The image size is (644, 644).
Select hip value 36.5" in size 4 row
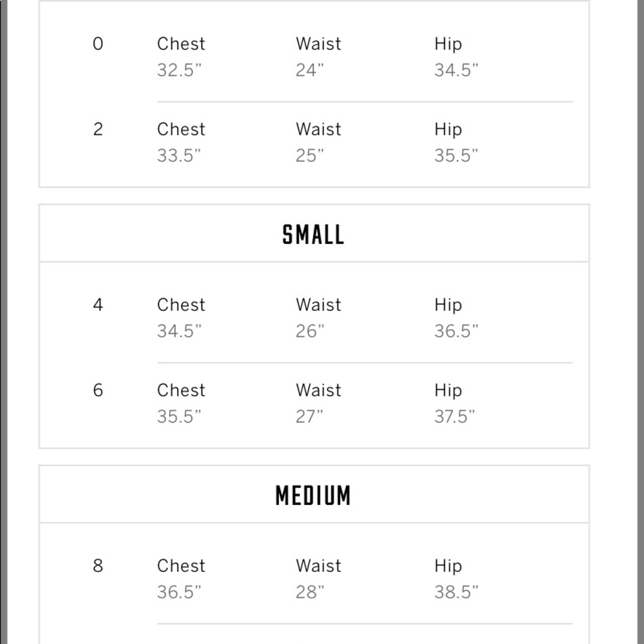[x=457, y=331]
